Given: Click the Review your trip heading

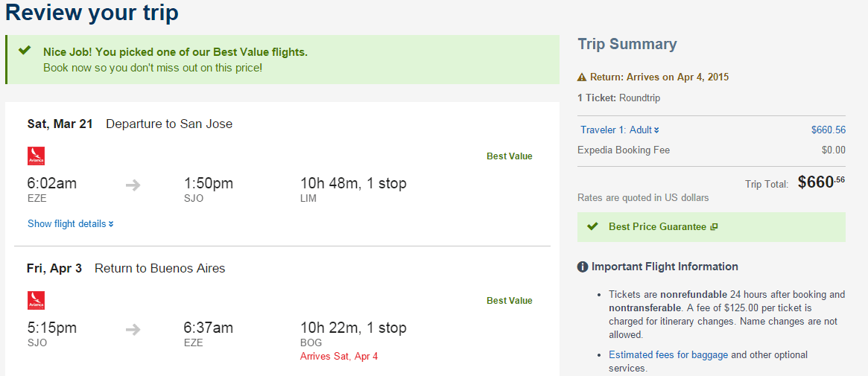Looking at the screenshot, I should [92, 12].
